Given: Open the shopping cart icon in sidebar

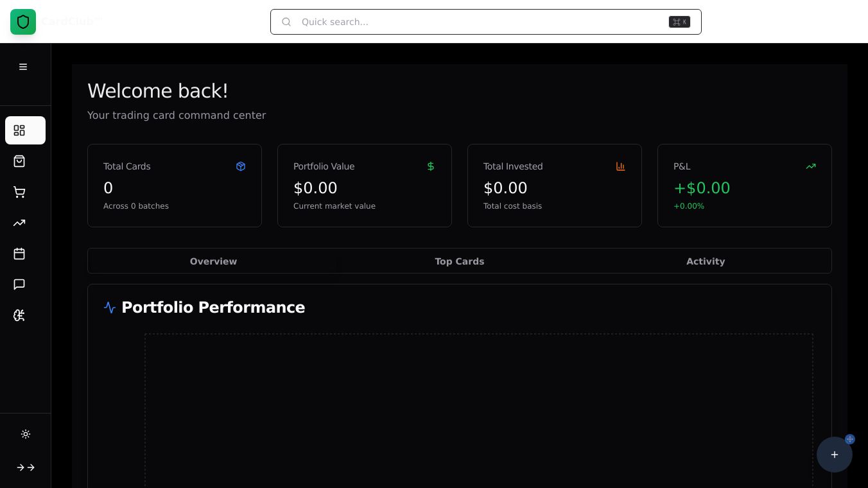Looking at the screenshot, I should point(19,192).
